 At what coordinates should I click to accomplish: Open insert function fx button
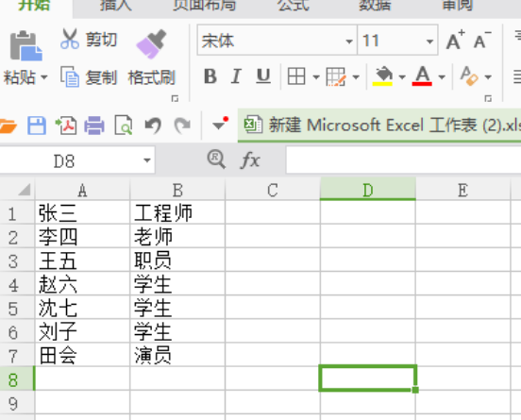250,160
